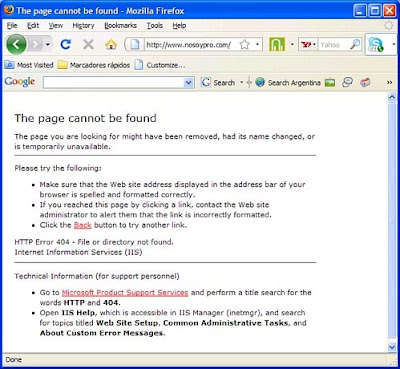Screen dimensions: 400x369
Task: Click the activity throbber icon by menu bar
Action: pyautogui.click(x=388, y=26)
